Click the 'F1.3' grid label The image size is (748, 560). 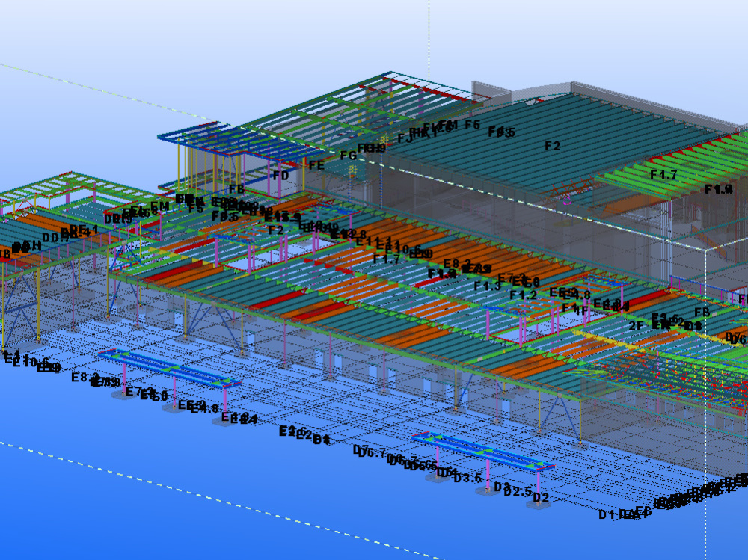(x=488, y=286)
